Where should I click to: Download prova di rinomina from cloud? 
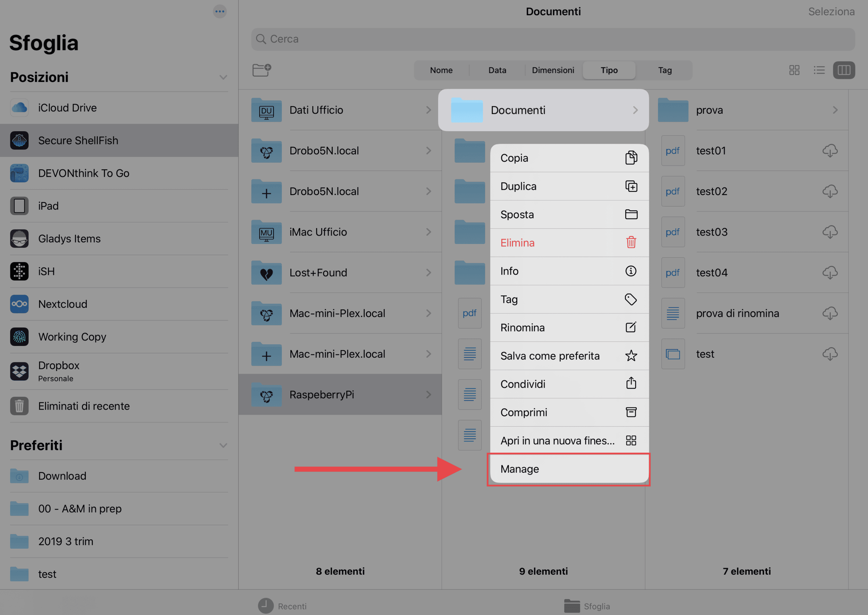[830, 313]
